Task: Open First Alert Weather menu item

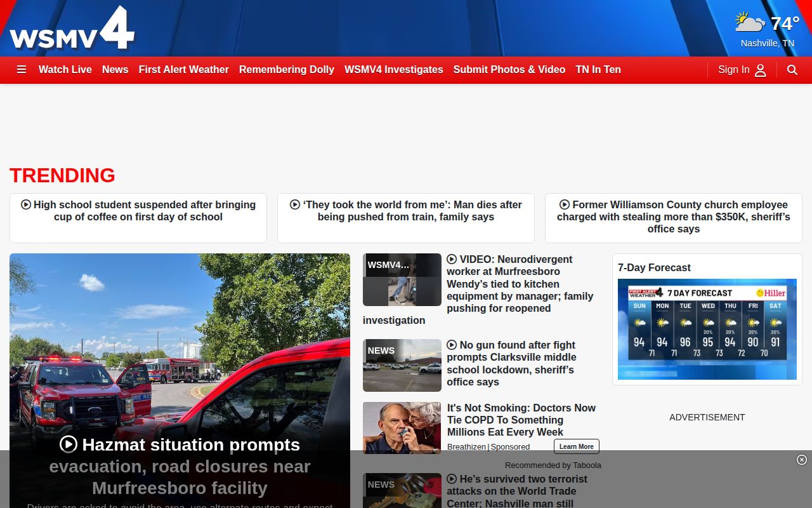Action: point(184,70)
